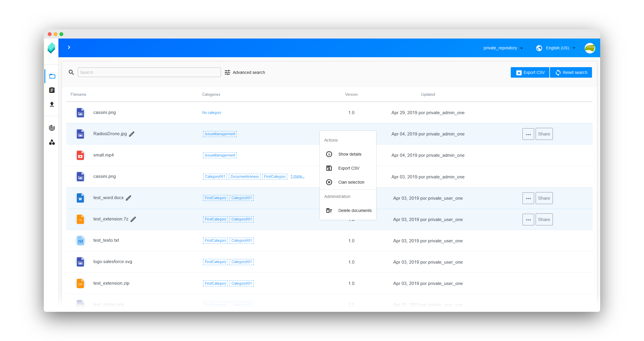
Task: Open the private_repository dropdown
Action: point(503,48)
